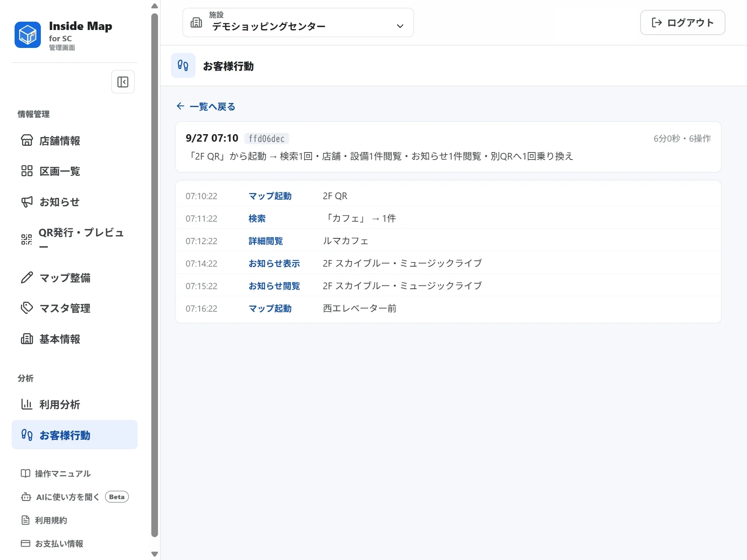Click the ログアウト button
Viewport: 747px width, 560px height.
click(682, 22)
